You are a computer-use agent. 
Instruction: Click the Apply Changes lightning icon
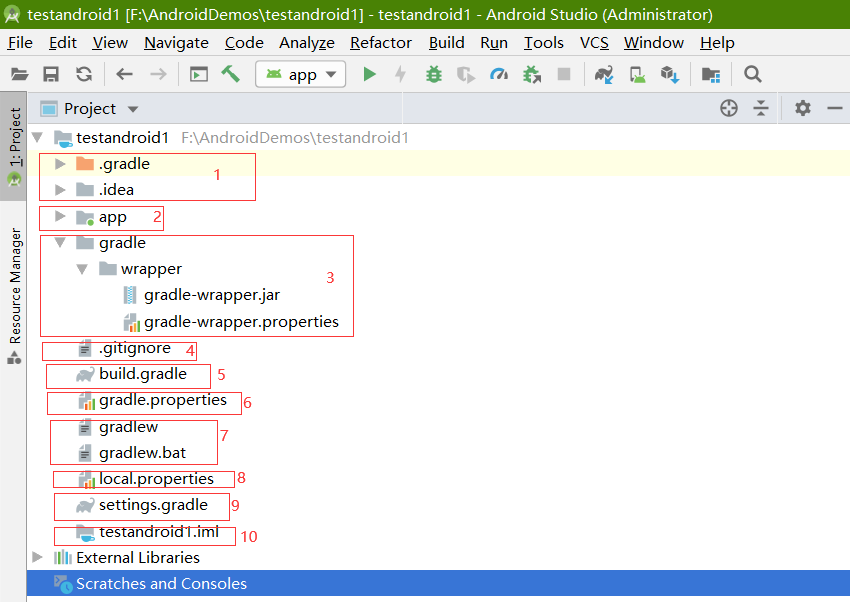click(x=401, y=74)
